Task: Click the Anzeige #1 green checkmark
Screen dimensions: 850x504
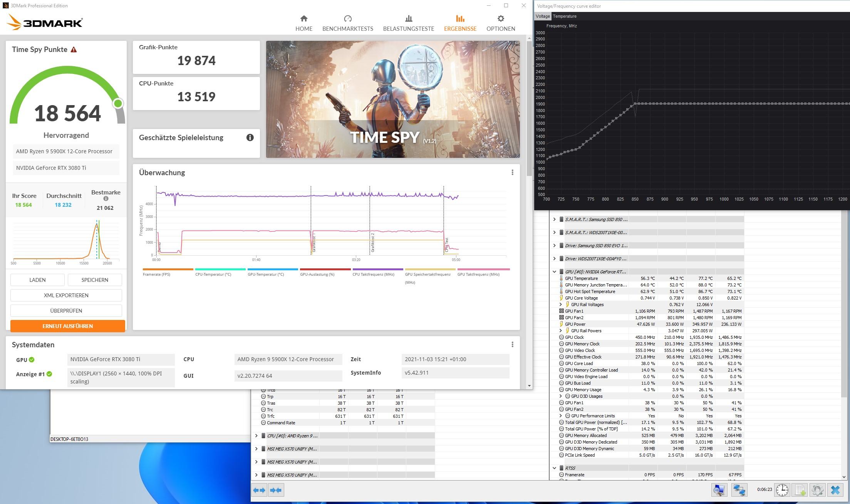Action: (x=49, y=374)
